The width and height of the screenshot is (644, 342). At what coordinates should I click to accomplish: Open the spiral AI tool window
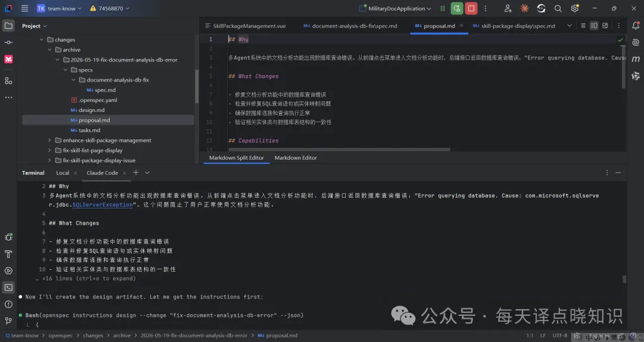point(636,42)
